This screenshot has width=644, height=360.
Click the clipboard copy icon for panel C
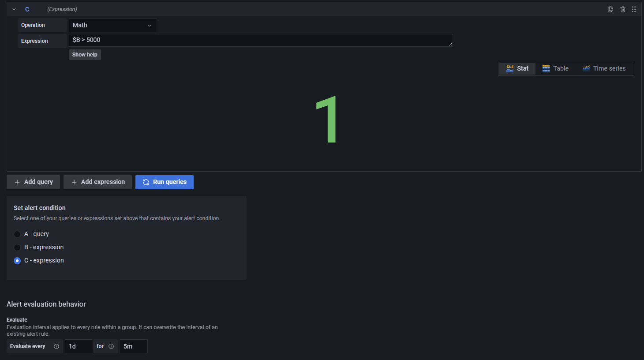[610, 9]
